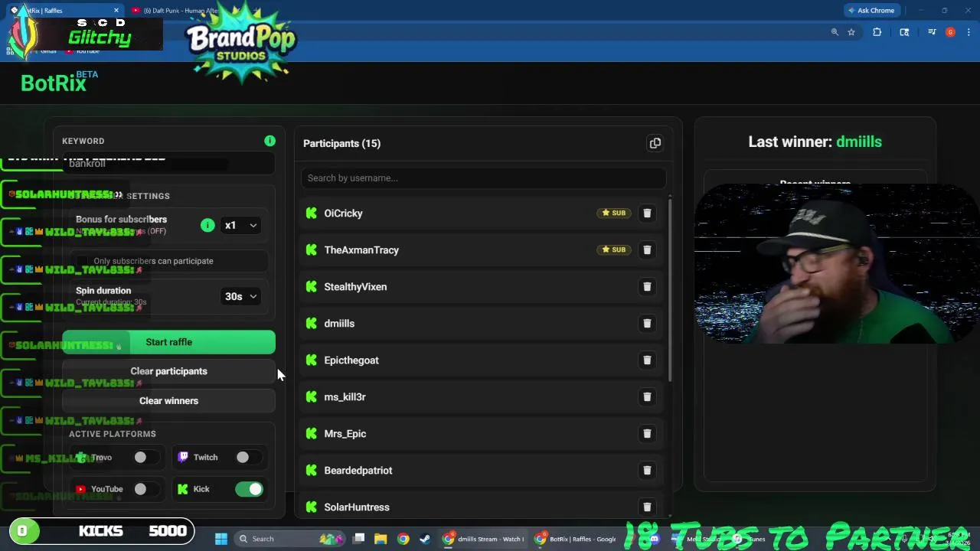The height and width of the screenshot is (551, 980).
Task: Click the SUB badge on TheAxmanTracy's row
Action: [x=613, y=249]
